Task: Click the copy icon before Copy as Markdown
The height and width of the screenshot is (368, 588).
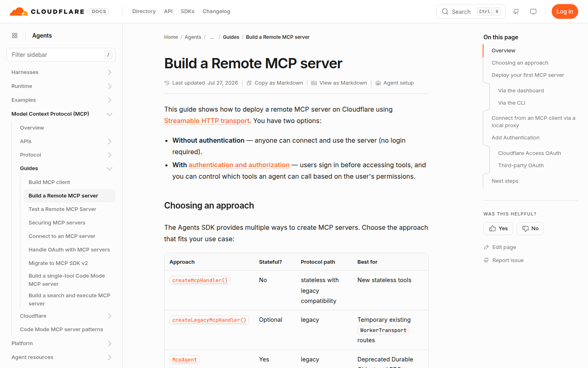Action: tap(249, 83)
